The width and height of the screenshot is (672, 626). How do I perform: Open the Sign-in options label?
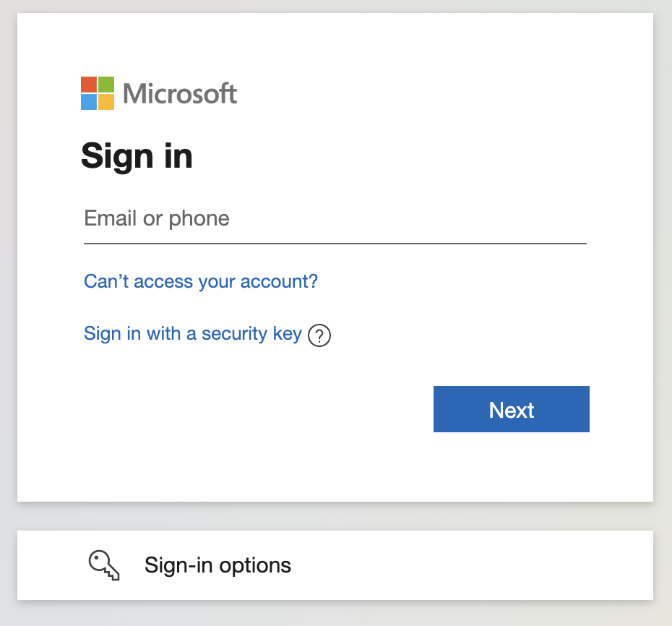(x=217, y=565)
